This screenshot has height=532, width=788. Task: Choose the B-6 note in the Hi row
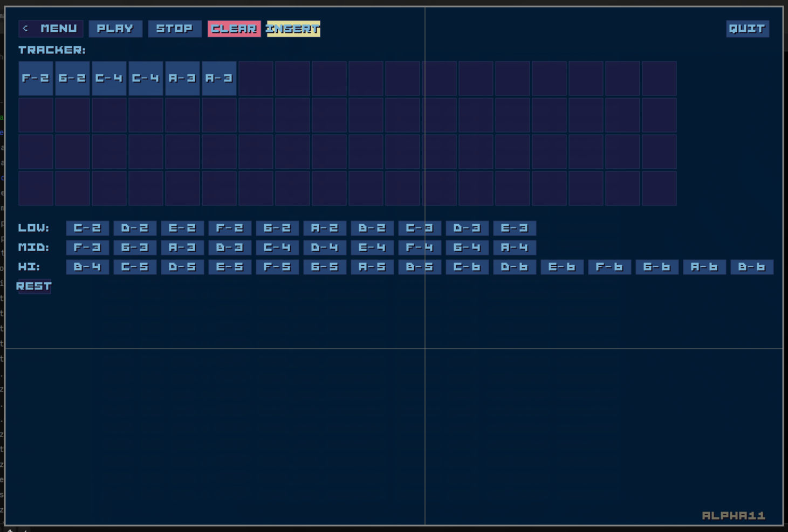[751, 267]
